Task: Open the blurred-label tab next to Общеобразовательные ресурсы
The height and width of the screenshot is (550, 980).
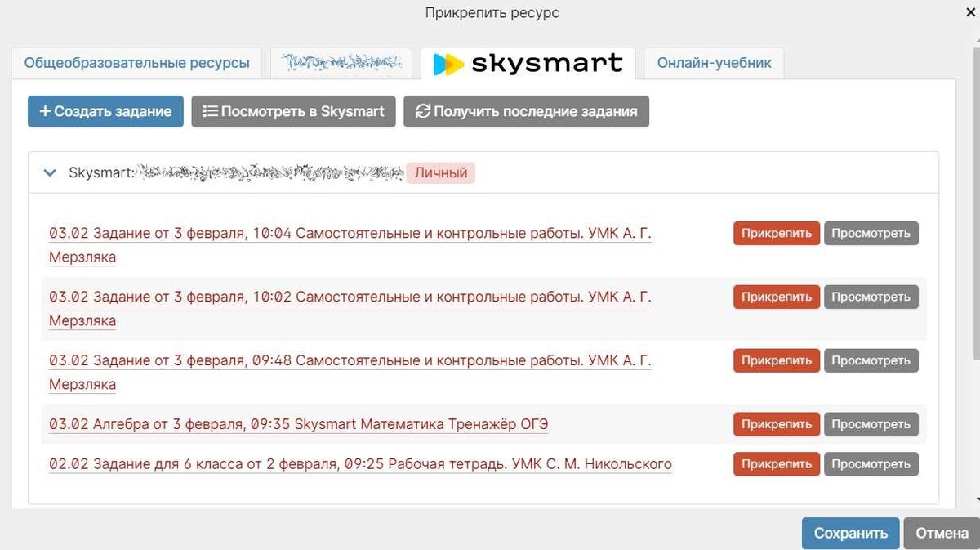Action: [x=341, y=63]
